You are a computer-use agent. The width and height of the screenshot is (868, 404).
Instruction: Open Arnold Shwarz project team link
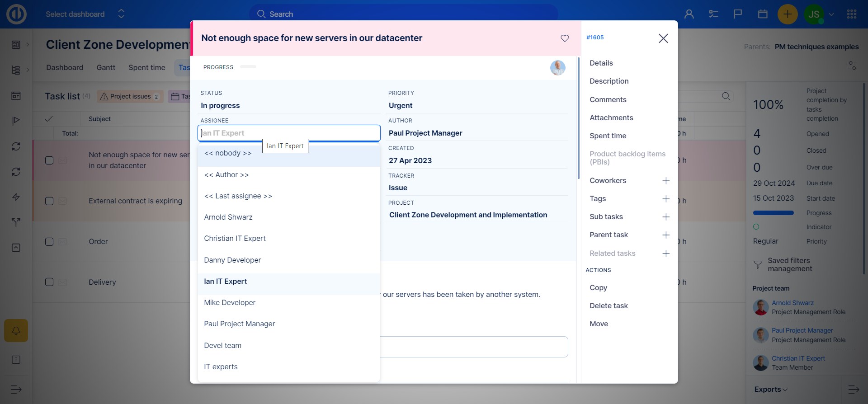click(793, 303)
